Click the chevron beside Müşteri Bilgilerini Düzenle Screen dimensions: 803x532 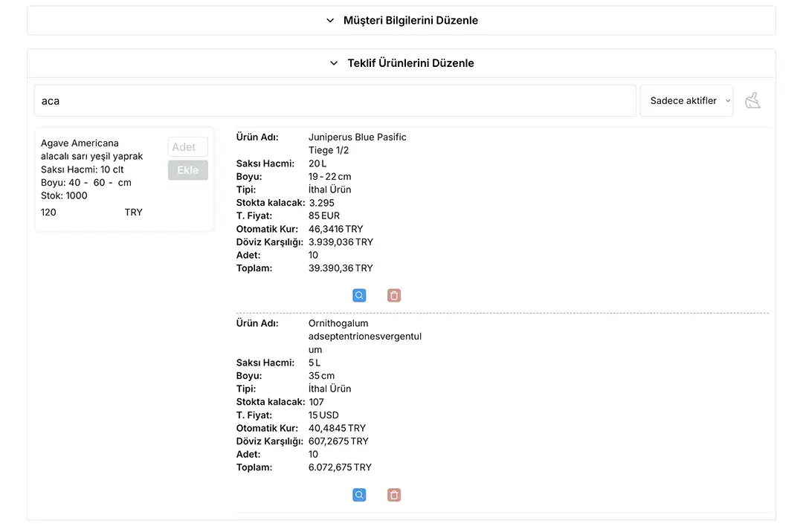[330, 21]
